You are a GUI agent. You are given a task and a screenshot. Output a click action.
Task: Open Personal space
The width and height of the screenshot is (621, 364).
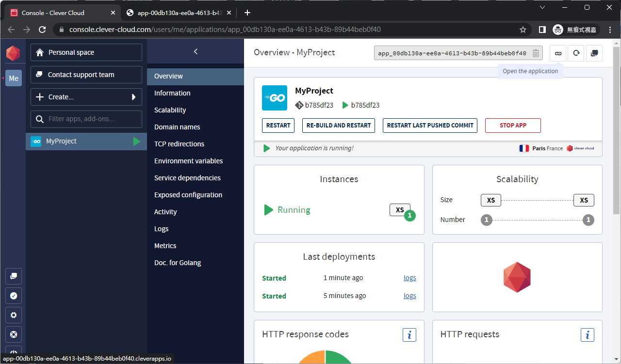tap(86, 52)
